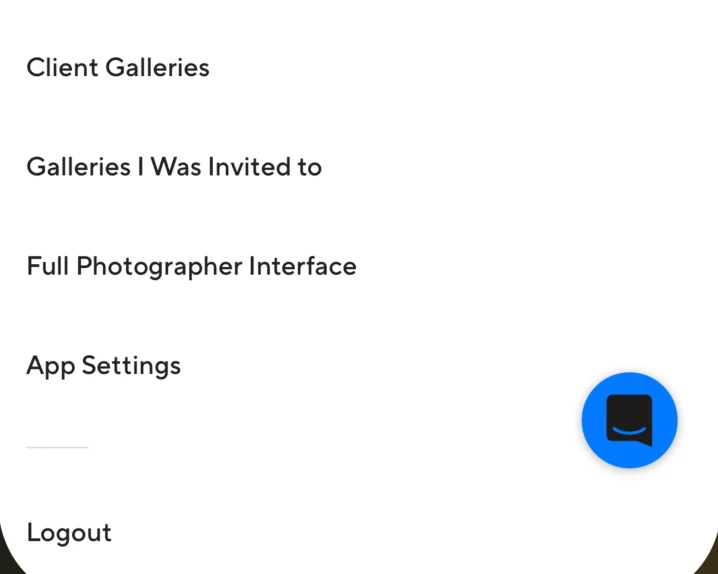The image size is (718, 574).
Task: Click the dark speech bubble inside the blue circle
Action: point(629,420)
